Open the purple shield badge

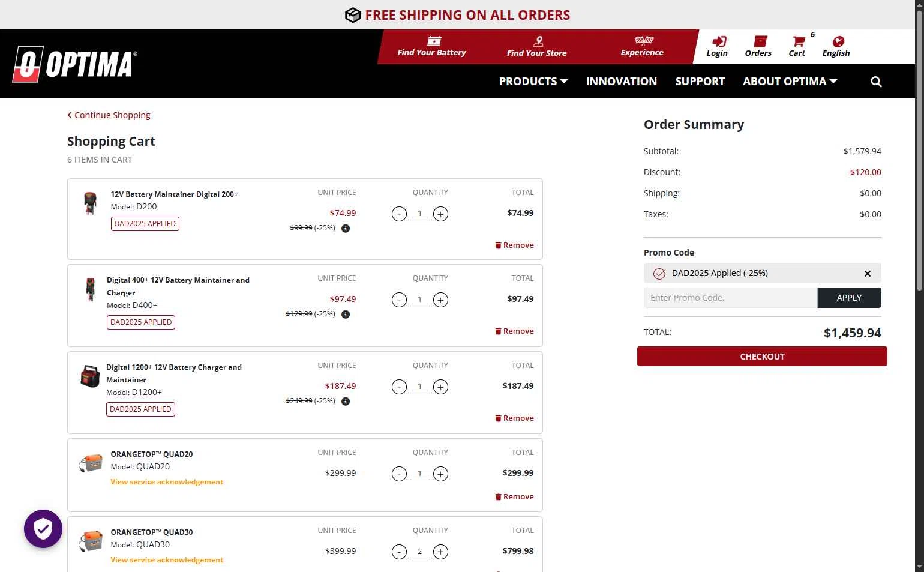43,529
